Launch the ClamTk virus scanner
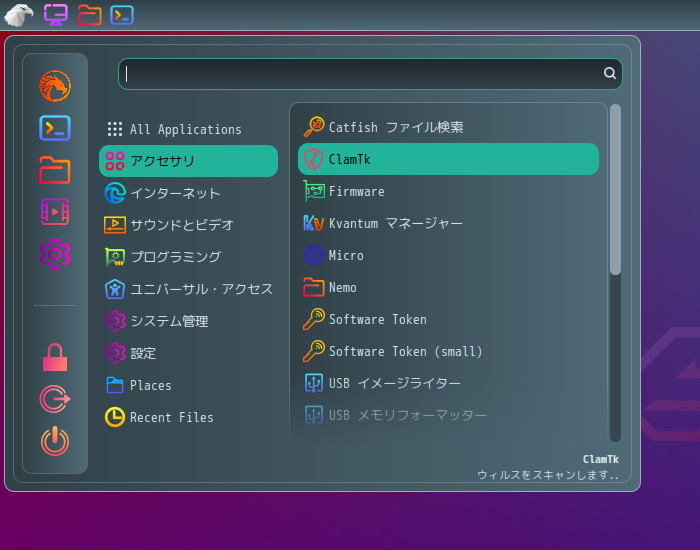The width and height of the screenshot is (700, 550). (x=448, y=159)
